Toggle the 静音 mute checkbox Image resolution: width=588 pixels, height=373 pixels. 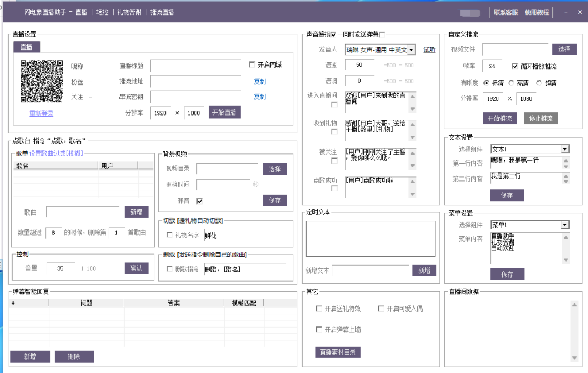199,201
